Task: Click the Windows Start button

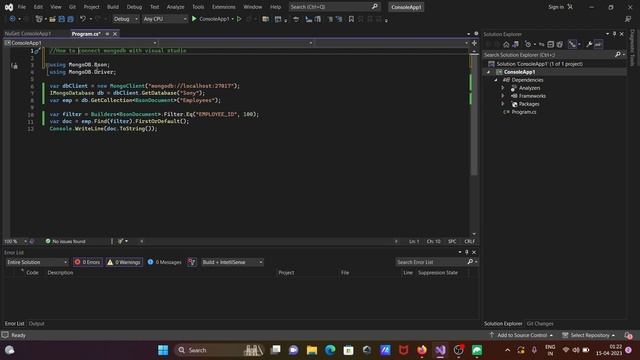Action: point(163,350)
